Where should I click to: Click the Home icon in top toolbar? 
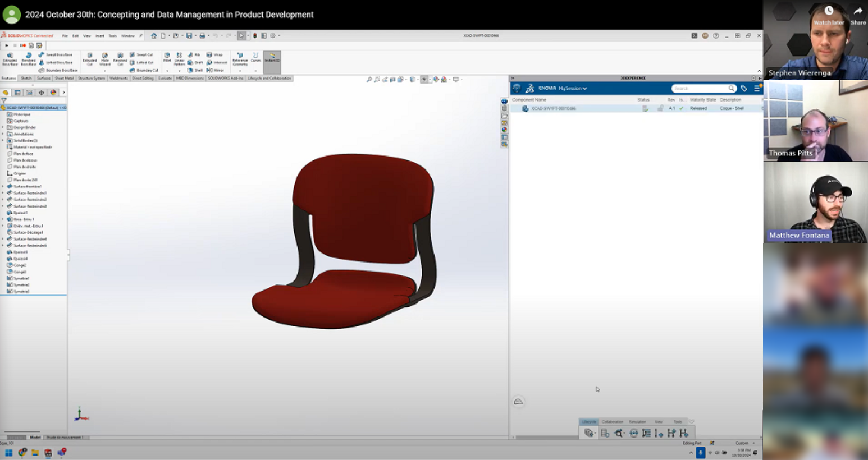(x=154, y=35)
